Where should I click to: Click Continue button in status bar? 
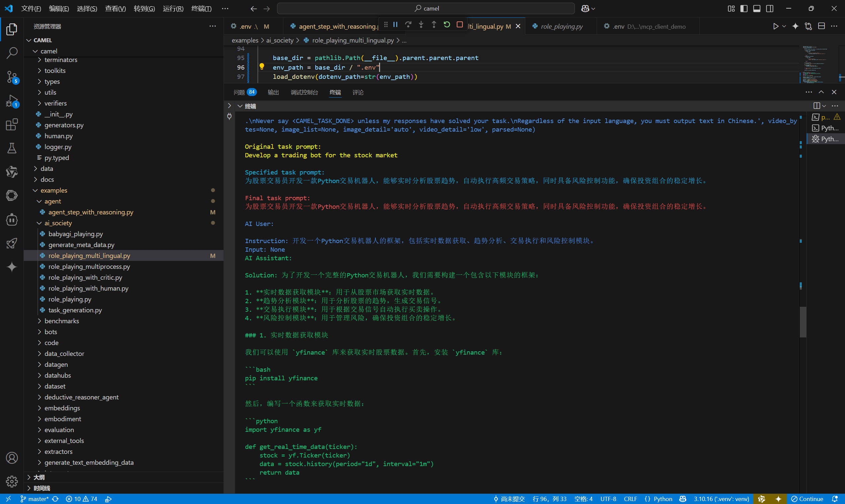(x=807, y=499)
